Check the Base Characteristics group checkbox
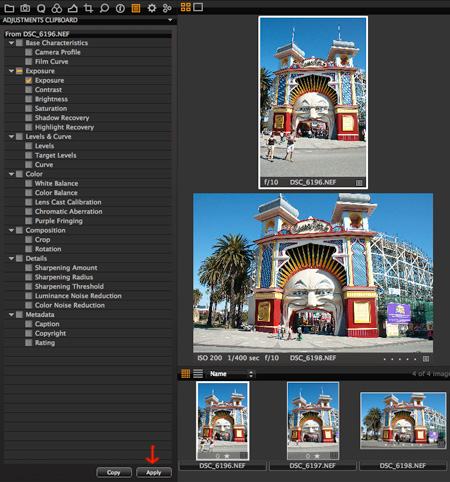The image size is (450, 482). click(x=19, y=43)
